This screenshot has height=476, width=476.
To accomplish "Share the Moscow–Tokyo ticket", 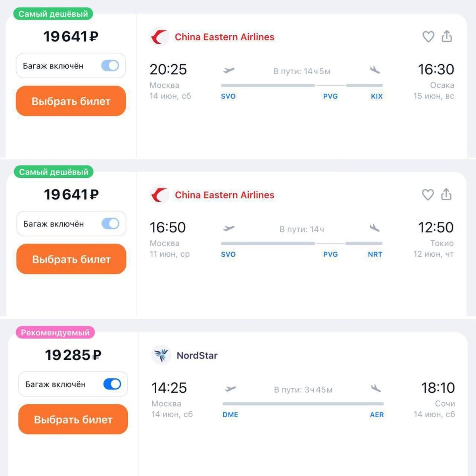I will coord(446,194).
